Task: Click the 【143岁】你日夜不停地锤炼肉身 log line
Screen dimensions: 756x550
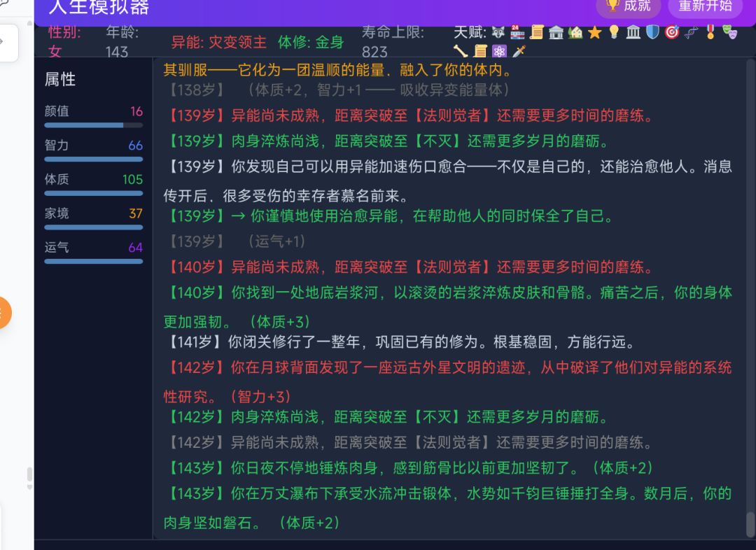Action: tap(409, 468)
